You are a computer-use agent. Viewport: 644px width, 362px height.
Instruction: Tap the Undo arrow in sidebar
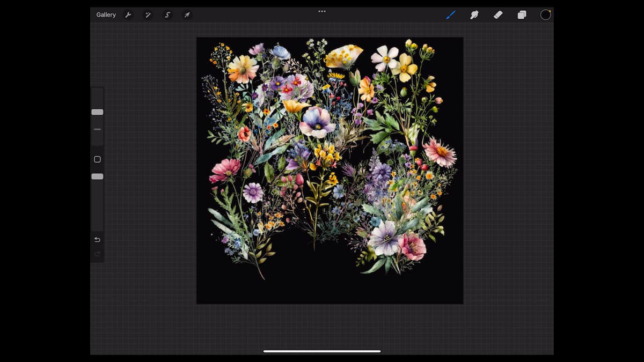coord(97,240)
